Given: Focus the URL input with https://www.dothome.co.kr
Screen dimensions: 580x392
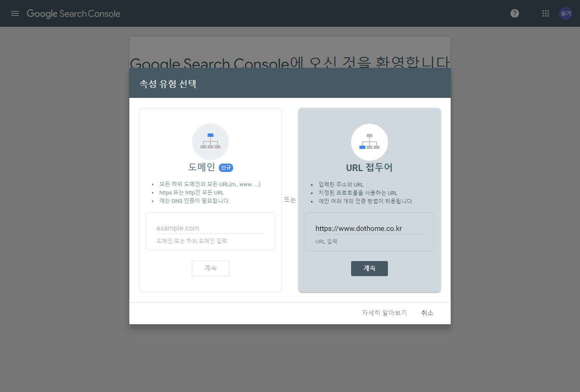Looking at the screenshot, I should pyautogui.click(x=370, y=228).
